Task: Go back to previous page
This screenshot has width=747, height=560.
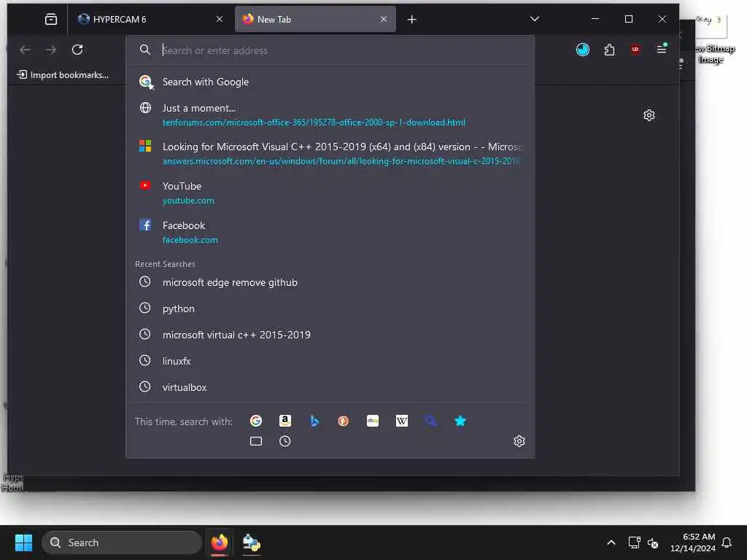Action: point(25,50)
